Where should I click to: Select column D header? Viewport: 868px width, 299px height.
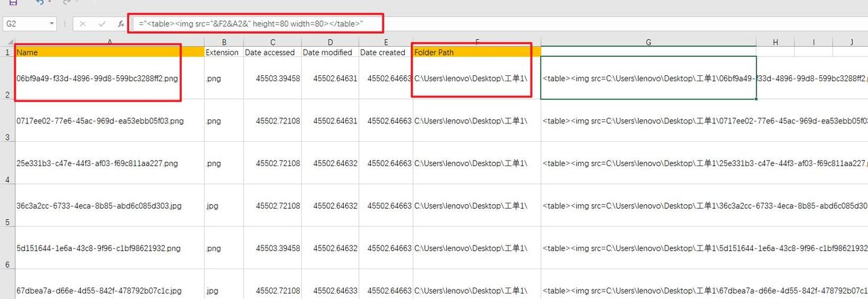click(330, 42)
